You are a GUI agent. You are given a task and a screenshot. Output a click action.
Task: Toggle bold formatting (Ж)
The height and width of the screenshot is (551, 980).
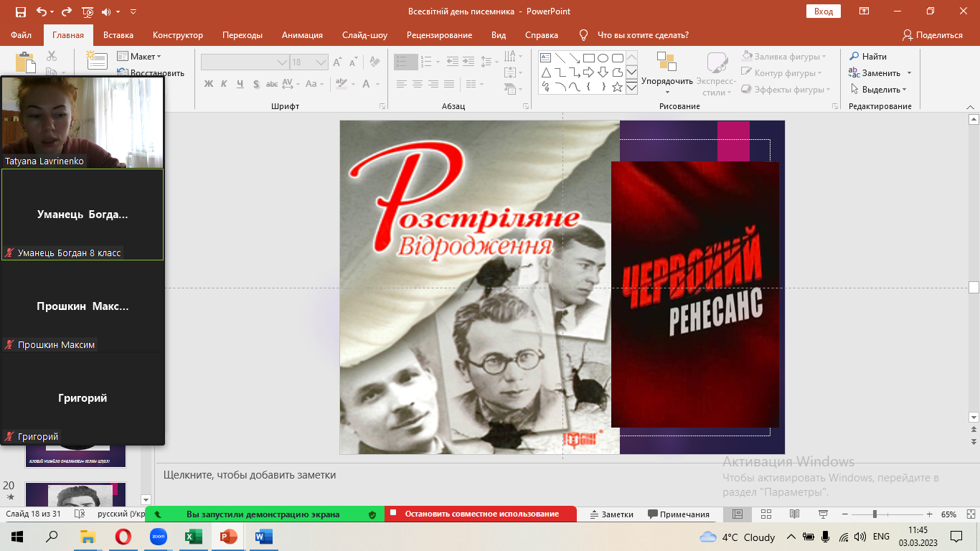click(209, 84)
